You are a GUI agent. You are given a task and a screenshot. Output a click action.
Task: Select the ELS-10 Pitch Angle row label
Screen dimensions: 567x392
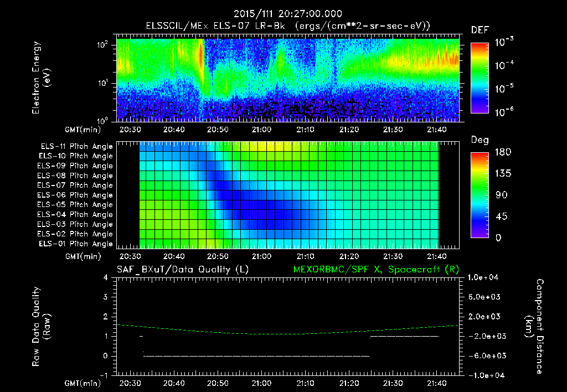pos(76,156)
